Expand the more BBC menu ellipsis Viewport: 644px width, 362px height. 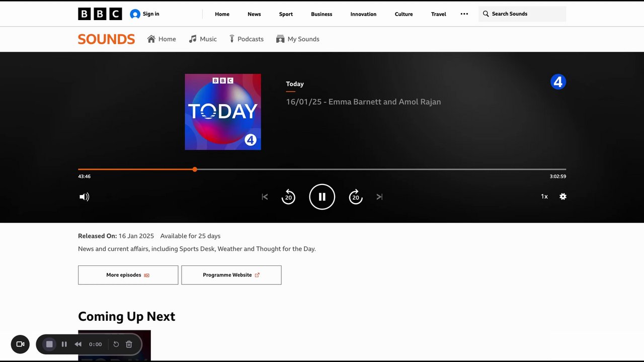[x=464, y=14]
